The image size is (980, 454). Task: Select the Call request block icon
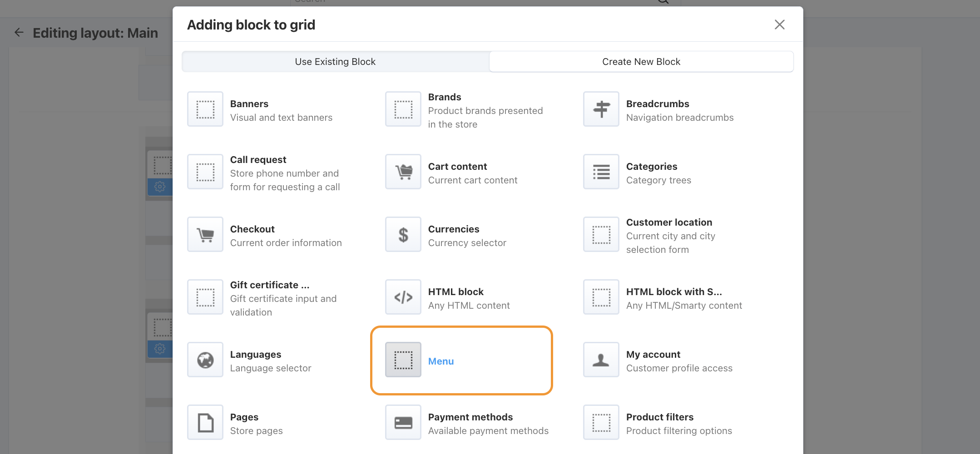[x=205, y=172]
